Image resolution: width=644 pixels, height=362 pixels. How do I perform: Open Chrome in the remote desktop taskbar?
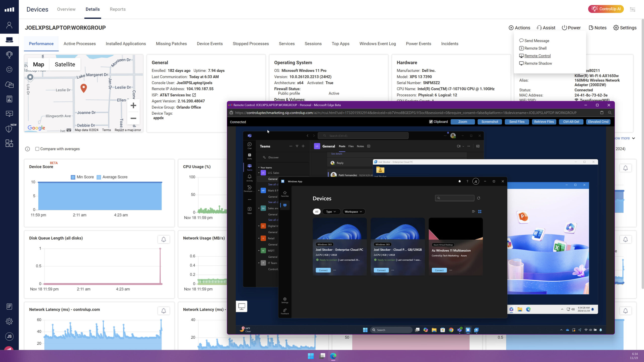[451, 330]
